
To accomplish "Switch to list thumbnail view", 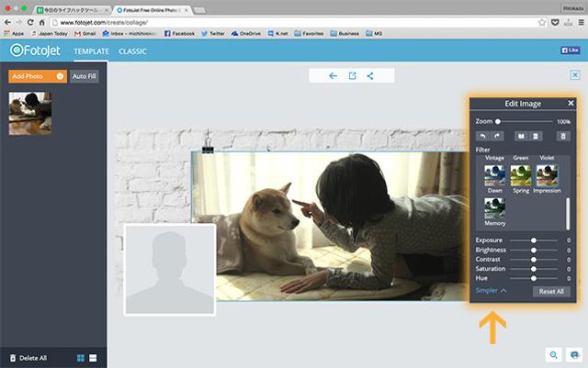I will pos(93,357).
